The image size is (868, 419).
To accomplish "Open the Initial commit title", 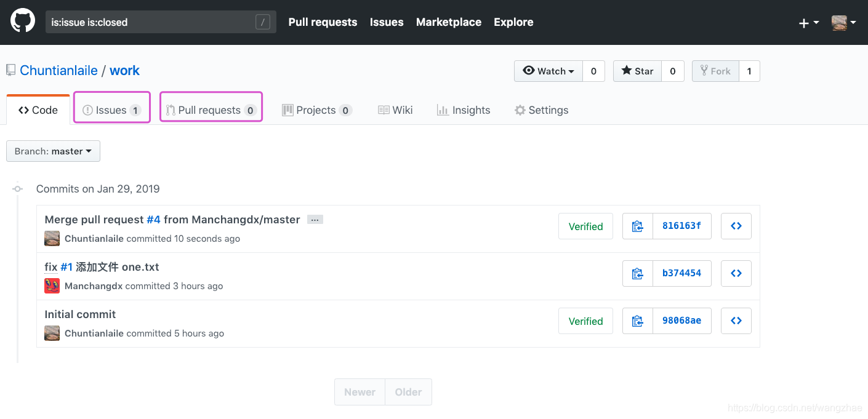I will (x=80, y=314).
